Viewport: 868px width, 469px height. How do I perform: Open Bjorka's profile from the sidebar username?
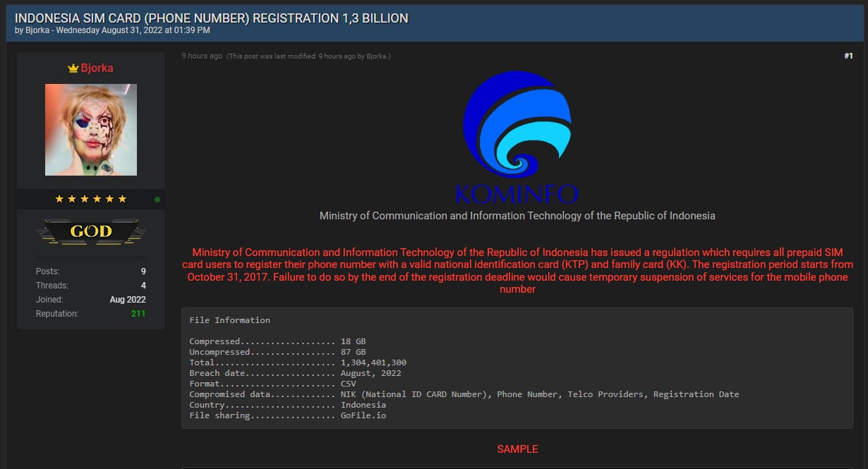[x=97, y=68]
